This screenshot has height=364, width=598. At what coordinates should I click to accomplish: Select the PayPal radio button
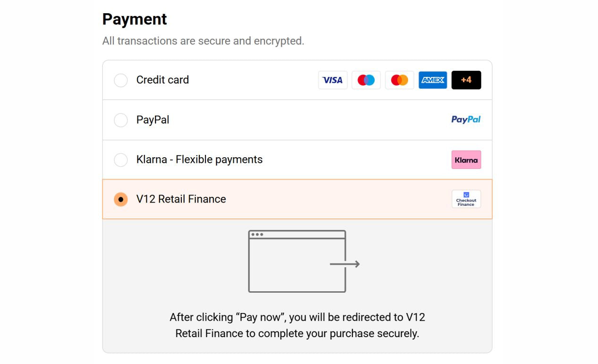121,120
